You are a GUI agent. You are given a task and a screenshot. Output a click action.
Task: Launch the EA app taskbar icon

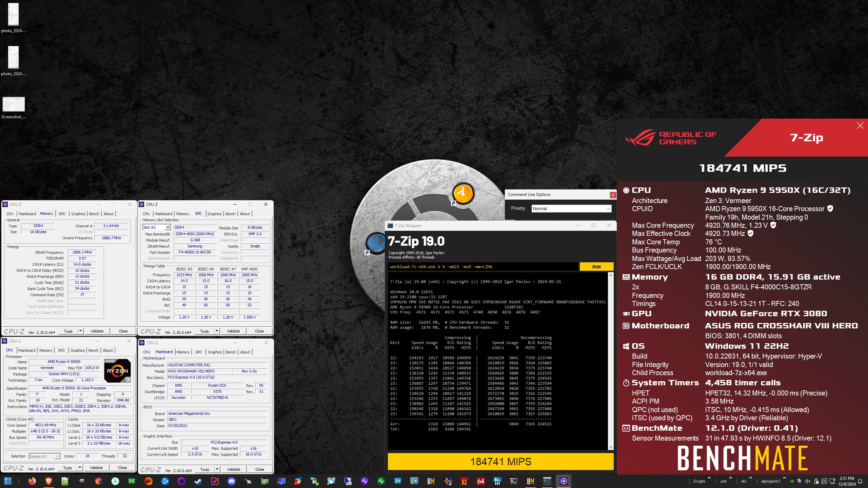(148, 481)
